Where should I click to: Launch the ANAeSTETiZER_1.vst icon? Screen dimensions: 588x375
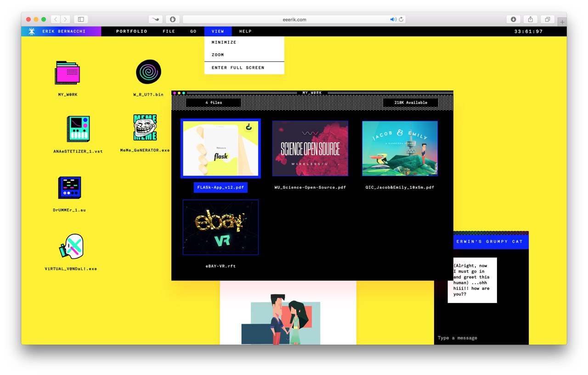click(78, 129)
